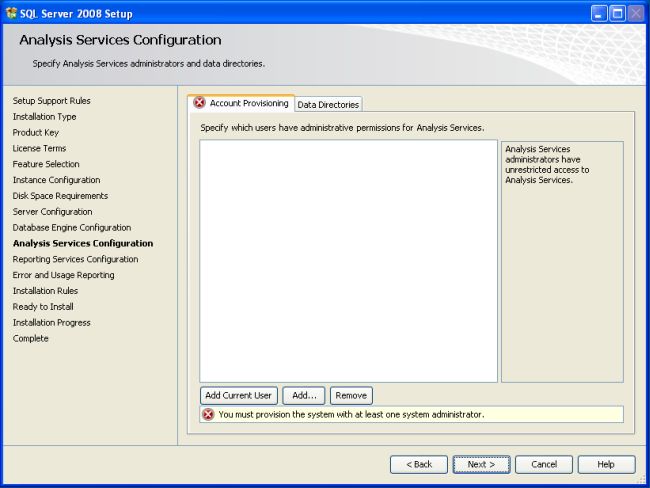Click inside the empty administrators list box
Viewport: 650px width, 488px height.
(x=348, y=261)
